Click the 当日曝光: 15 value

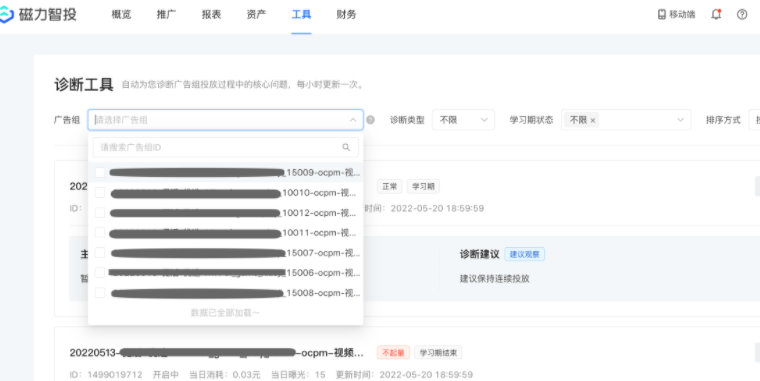pos(298,375)
